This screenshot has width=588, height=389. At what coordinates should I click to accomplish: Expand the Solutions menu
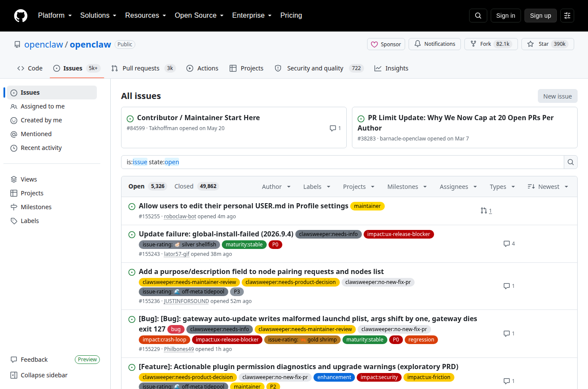pyautogui.click(x=99, y=16)
